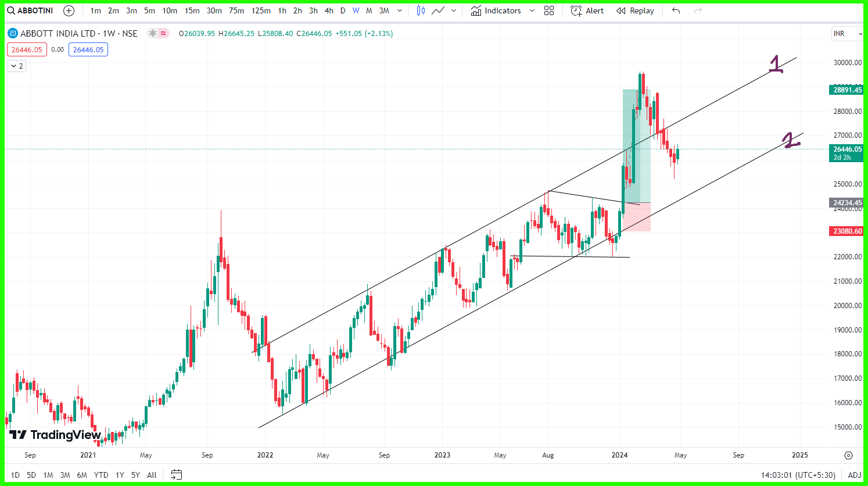Image resolution: width=868 pixels, height=486 pixels.
Task: Set range to 1M
Action: click(x=48, y=475)
